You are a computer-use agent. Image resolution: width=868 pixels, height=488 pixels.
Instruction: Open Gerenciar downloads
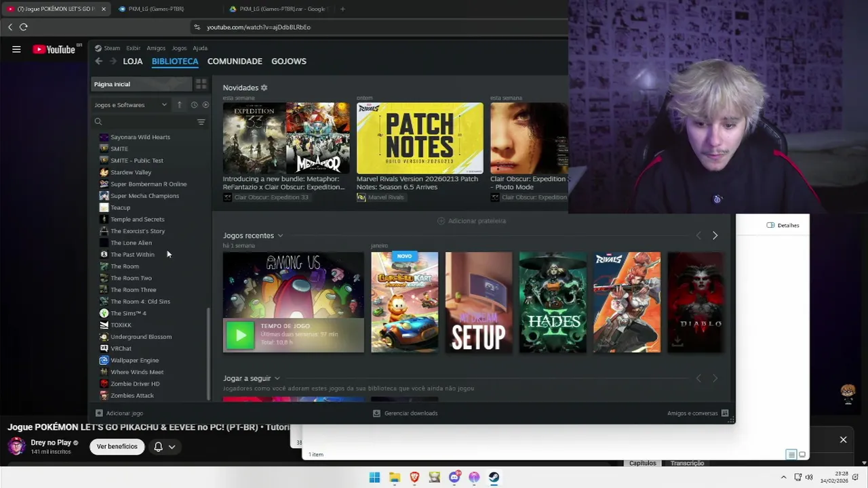tap(406, 413)
